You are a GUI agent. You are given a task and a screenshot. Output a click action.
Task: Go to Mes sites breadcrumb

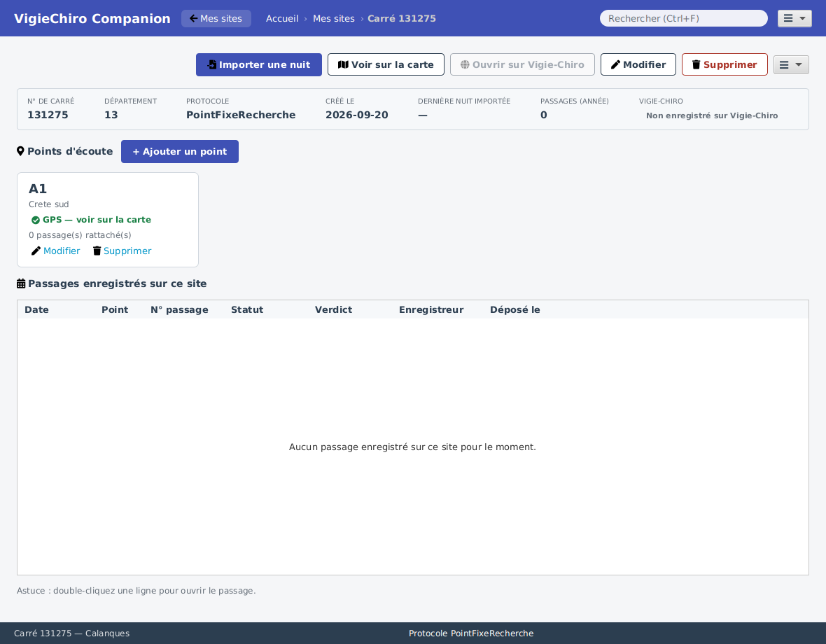[333, 18]
